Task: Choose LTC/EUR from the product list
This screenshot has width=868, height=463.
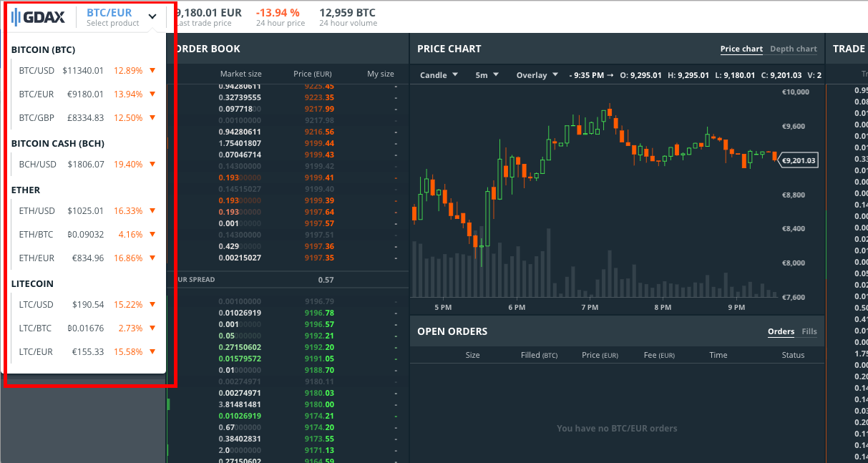Action: [87, 351]
